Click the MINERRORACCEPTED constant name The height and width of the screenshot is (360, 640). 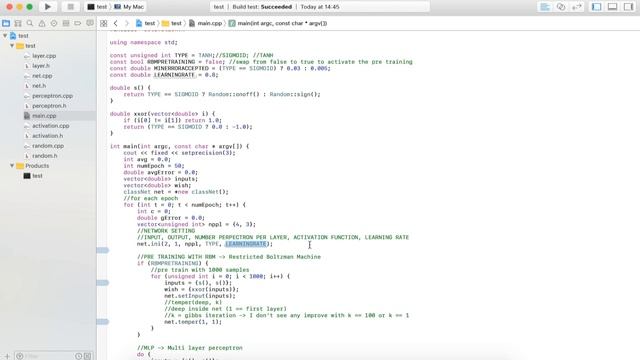[x=181, y=68]
